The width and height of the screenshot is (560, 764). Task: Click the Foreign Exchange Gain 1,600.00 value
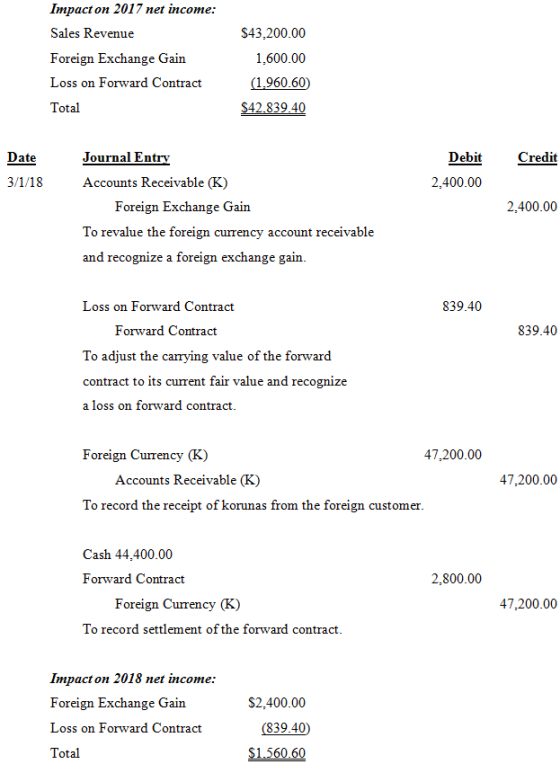click(281, 58)
